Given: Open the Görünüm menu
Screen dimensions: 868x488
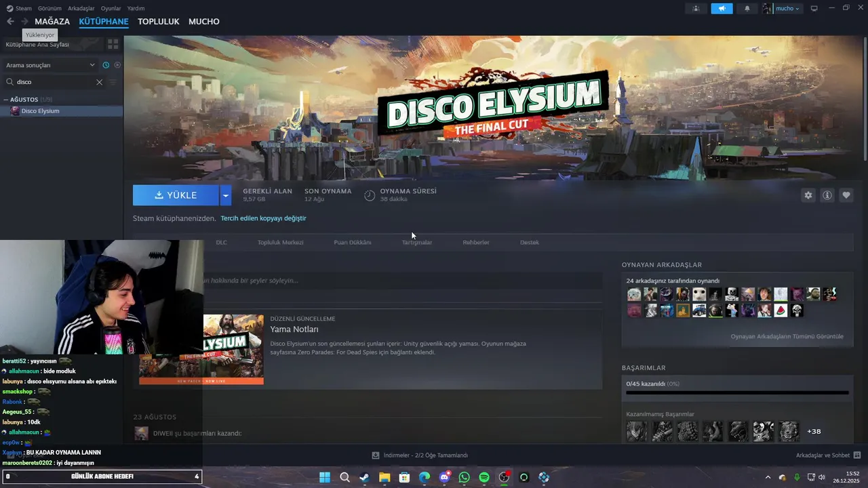Looking at the screenshot, I should point(50,8).
